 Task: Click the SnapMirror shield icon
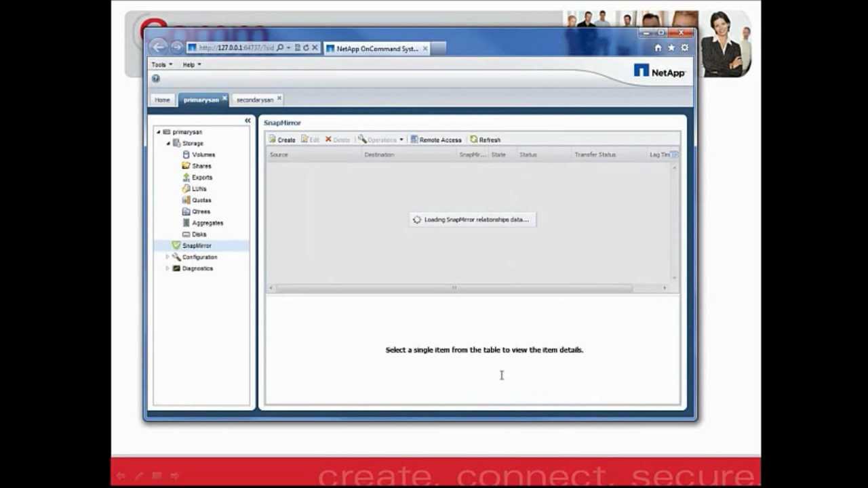pyautogui.click(x=176, y=245)
